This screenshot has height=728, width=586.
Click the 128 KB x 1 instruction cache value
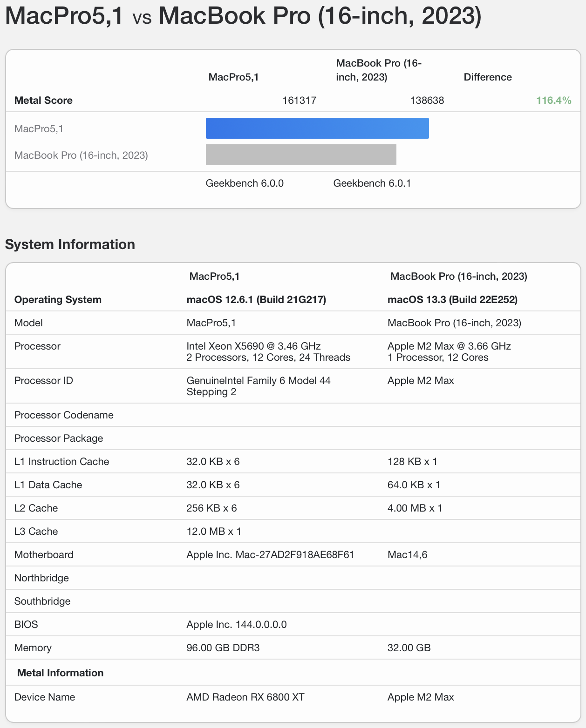(412, 462)
